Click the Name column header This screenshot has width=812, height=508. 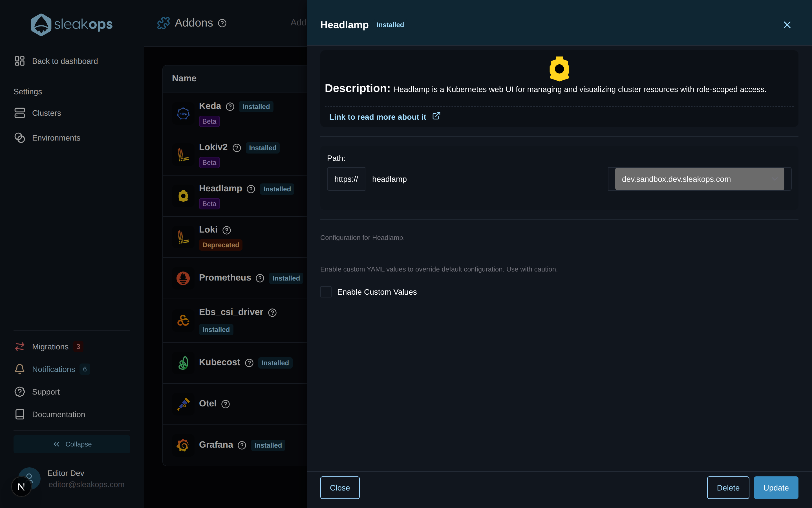[x=184, y=78]
